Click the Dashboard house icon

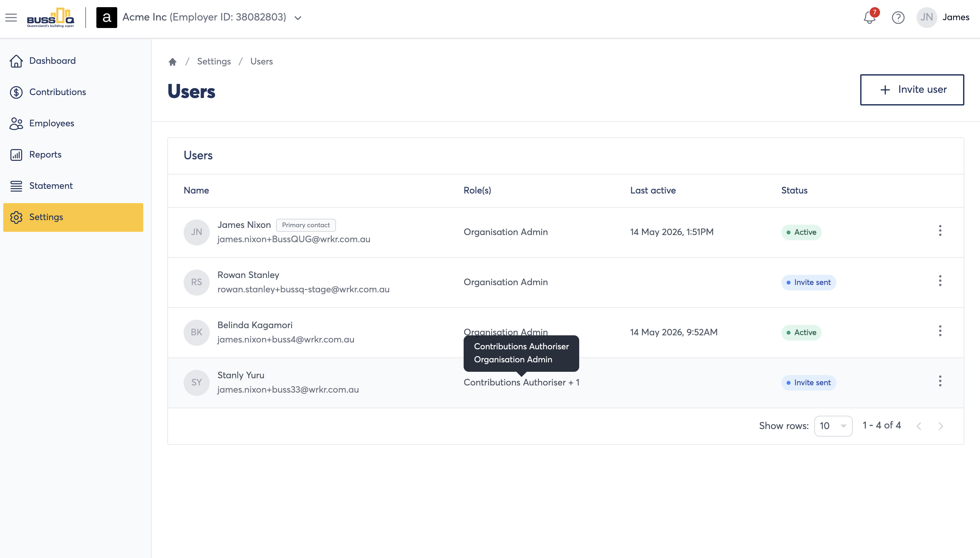(16, 61)
